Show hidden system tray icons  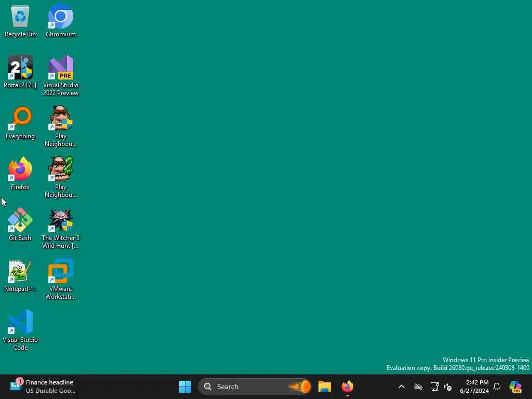[x=402, y=387]
